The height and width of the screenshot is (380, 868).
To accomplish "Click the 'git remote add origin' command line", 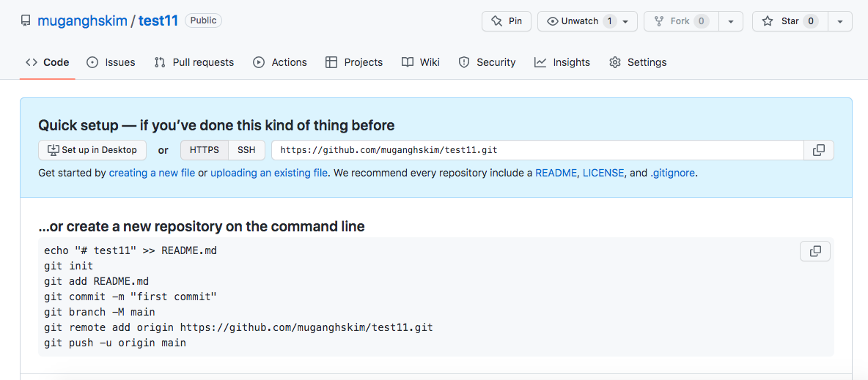I will [238, 327].
